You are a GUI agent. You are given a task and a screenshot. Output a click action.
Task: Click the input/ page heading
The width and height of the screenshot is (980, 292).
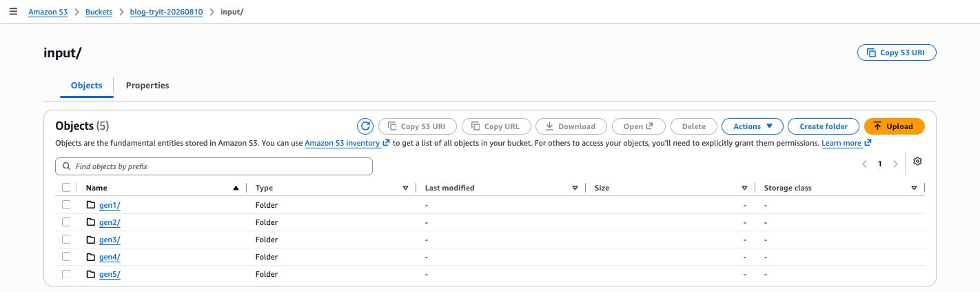click(63, 53)
